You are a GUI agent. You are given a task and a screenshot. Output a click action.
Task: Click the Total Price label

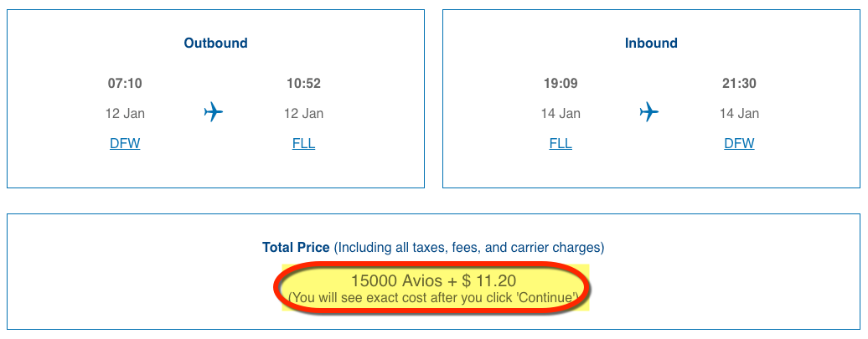(x=296, y=247)
